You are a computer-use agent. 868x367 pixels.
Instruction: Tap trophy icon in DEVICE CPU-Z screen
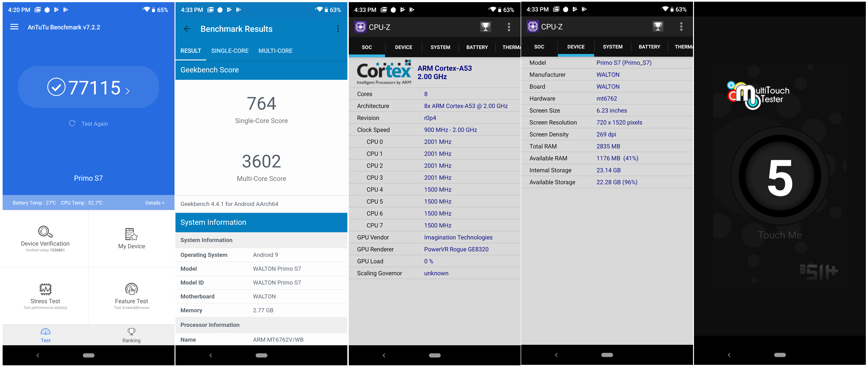[x=657, y=27]
